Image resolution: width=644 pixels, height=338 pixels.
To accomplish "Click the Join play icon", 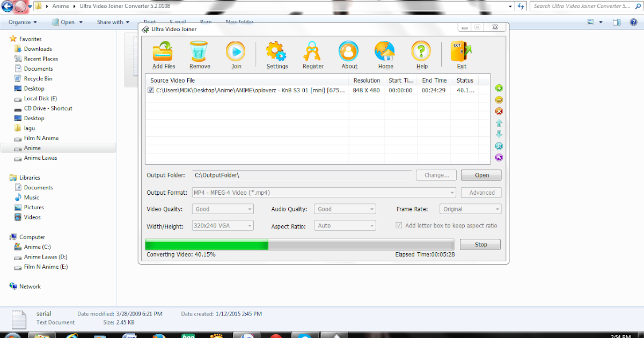I will click(x=236, y=56).
